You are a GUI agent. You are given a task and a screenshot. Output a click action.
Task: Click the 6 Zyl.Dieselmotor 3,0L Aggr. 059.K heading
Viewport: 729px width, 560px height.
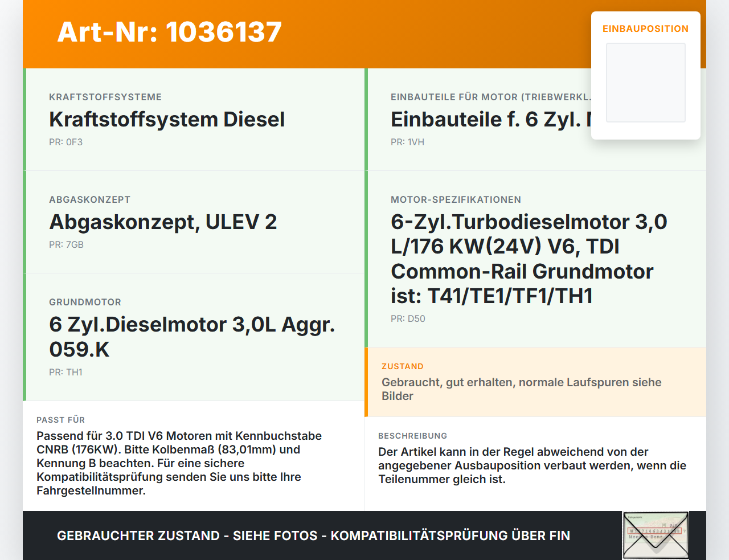click(x=192, y=337)
